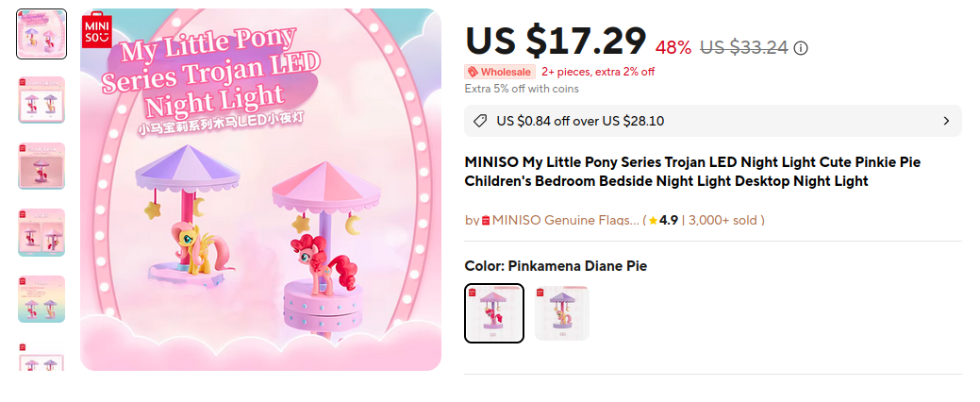
Task: Expand the coupon offer with right chevron
Action: coord(946,121)
